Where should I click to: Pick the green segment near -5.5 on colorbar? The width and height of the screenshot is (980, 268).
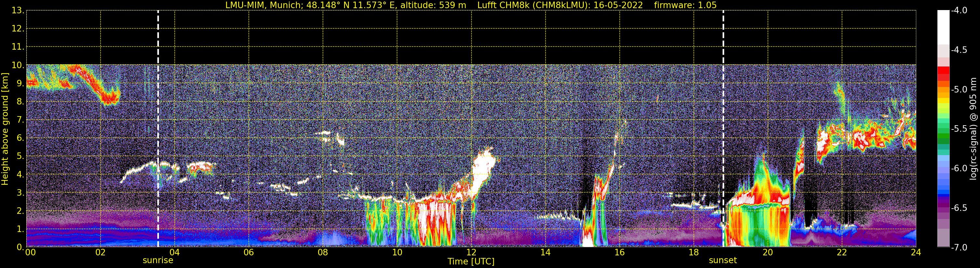(x=943, y=131)
